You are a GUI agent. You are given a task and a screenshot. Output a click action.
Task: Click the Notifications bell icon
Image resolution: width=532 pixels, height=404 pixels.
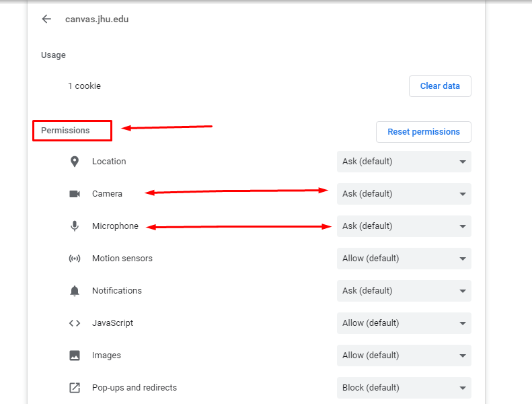75,291
